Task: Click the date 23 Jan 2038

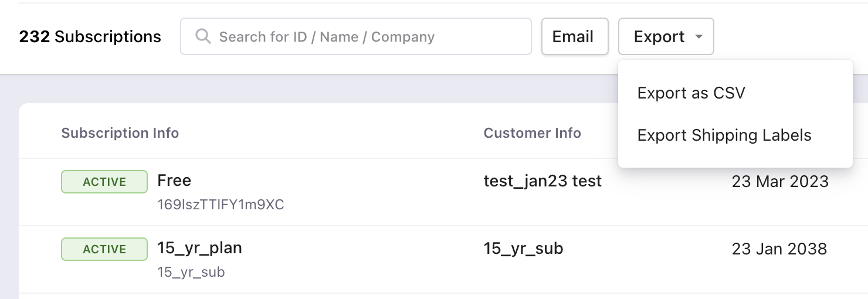Action: 779,249
